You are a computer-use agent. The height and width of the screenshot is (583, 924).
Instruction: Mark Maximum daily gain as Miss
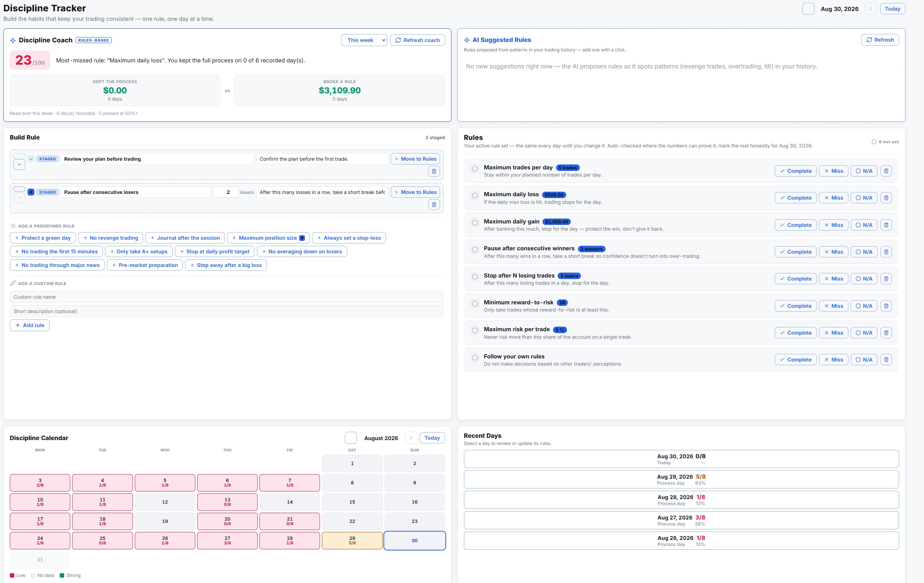tap(833, 225)
